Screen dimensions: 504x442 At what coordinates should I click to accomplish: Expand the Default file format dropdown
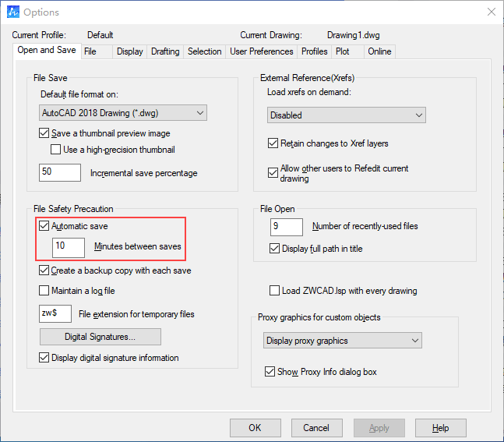click(x=123, y=113)
